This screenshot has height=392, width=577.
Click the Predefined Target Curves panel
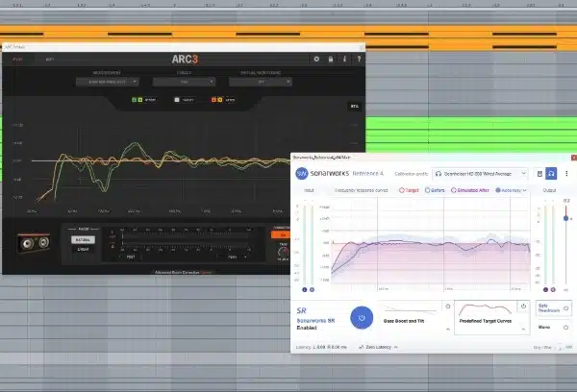[492, 317]
